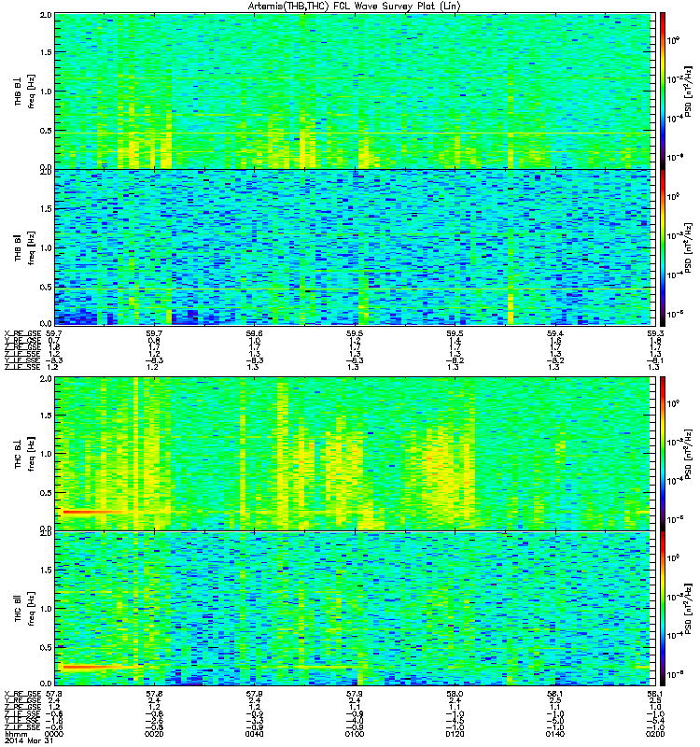The height and width of the screenshot is (747, 700).
Task: Click the '0200' time tick label
Action: click(655, 734)
